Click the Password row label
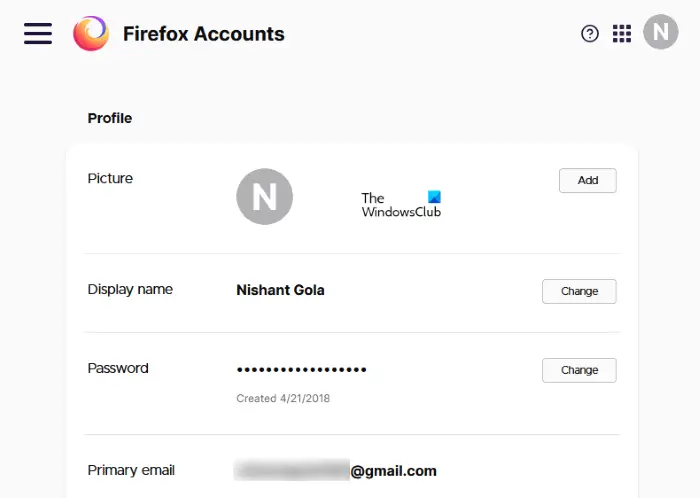Screen dimensions: 700x498 [118, 368]
